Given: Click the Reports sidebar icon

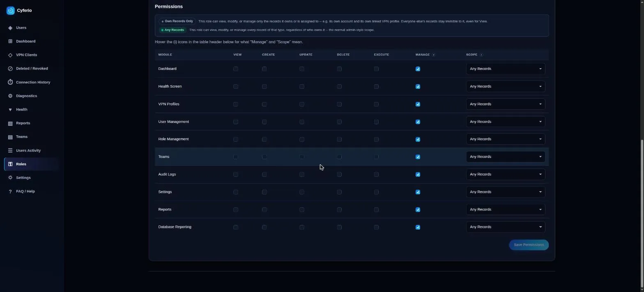Looking at the screenshot, I should tap(10, 123).
